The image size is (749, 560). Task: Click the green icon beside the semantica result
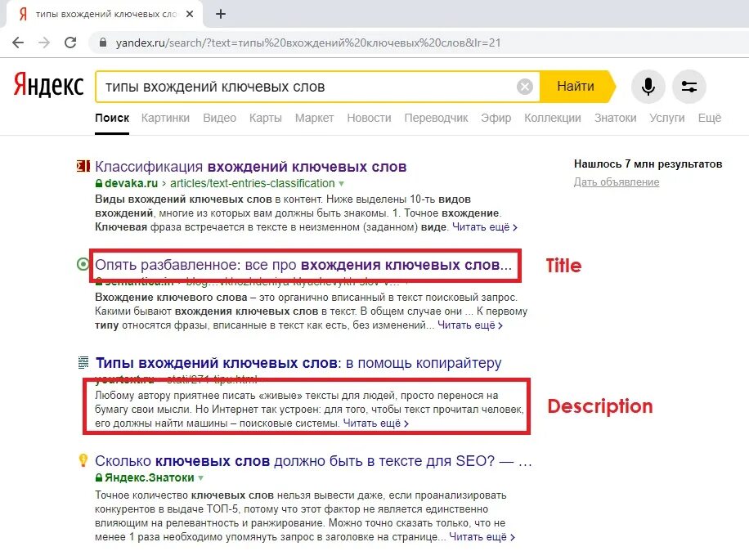(x=82, y=263)
